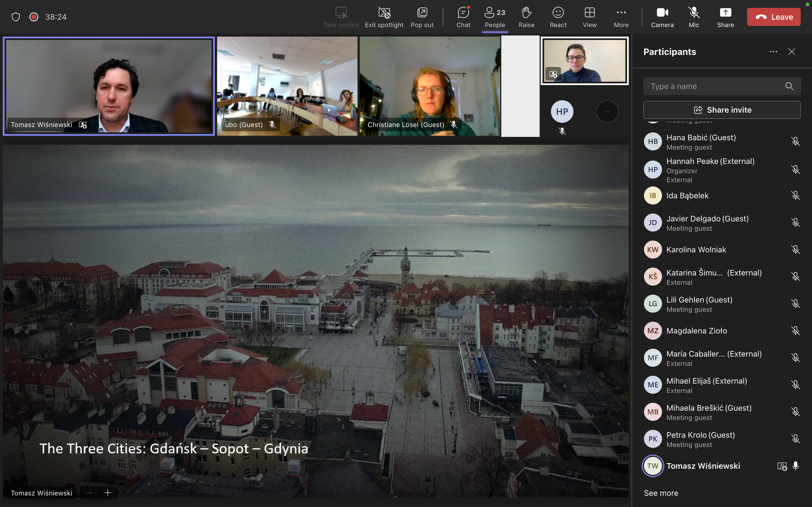This screenshot has width=812, height=507.
Task: Click See more participants link
Action: click(x=661, y=493)
